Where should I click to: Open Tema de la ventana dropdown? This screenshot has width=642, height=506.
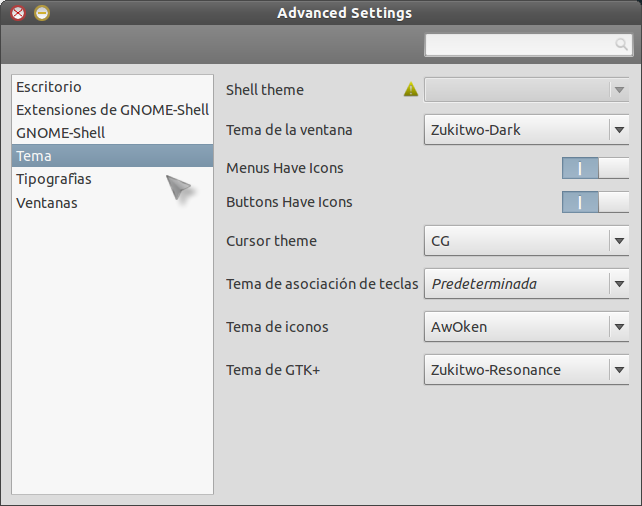pos(526,130)
